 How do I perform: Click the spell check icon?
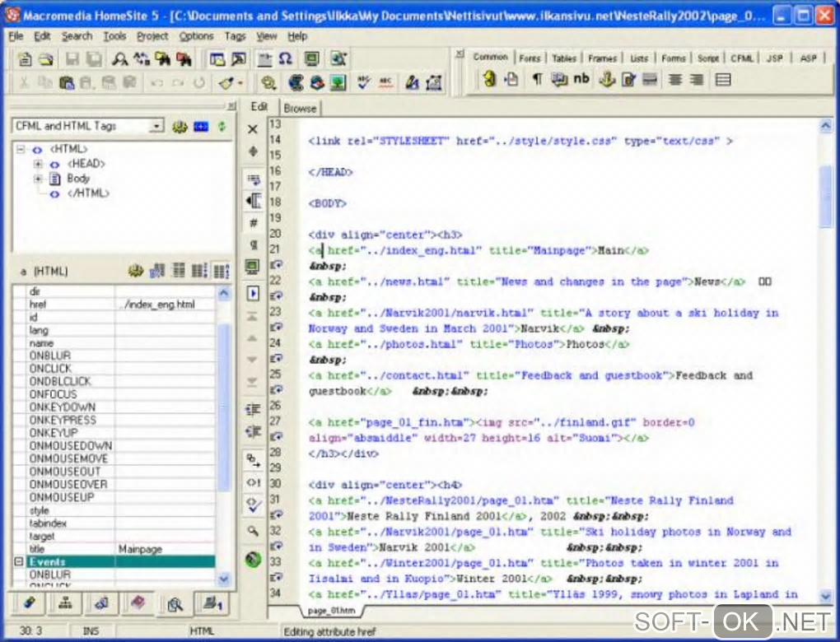pyautogui.click(x=363, y=82)
